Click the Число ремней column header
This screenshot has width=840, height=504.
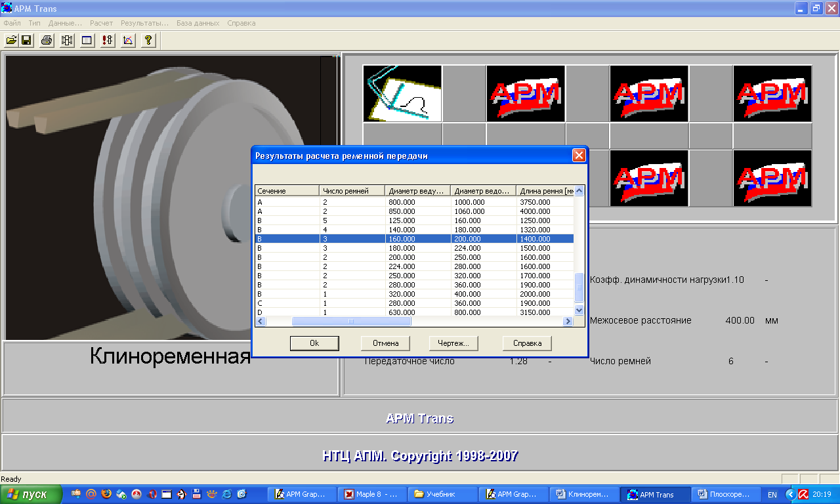[x=353, y=191]
